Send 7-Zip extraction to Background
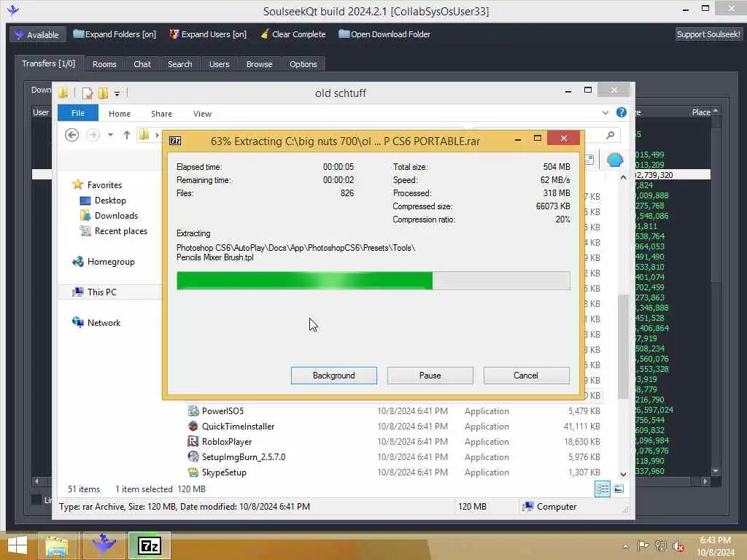 [333, 376]
